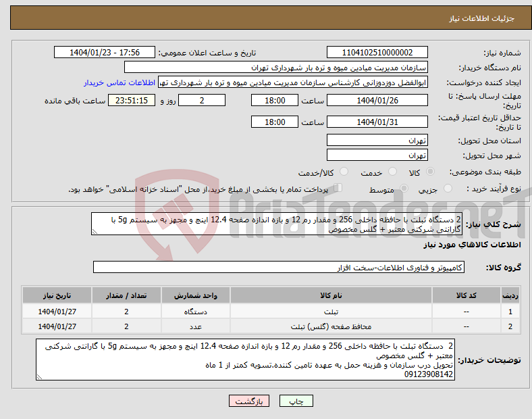Click the تبلت item name in row 1
This screenshot has width=532, height=419.
coord(331,312)
